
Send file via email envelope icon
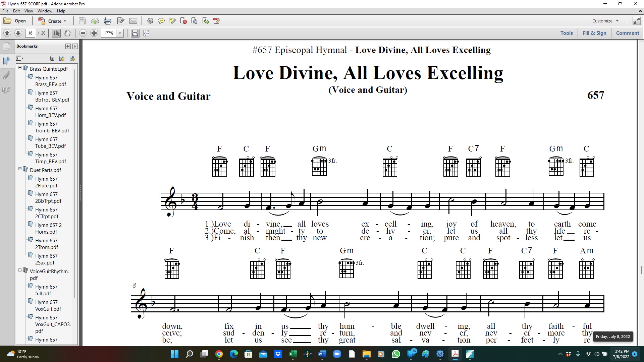133,21
